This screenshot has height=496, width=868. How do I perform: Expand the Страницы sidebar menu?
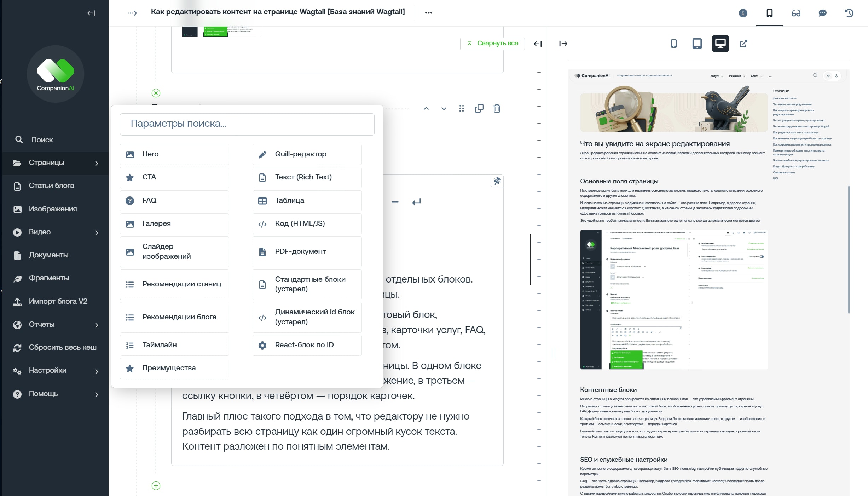tap(55, 163)
